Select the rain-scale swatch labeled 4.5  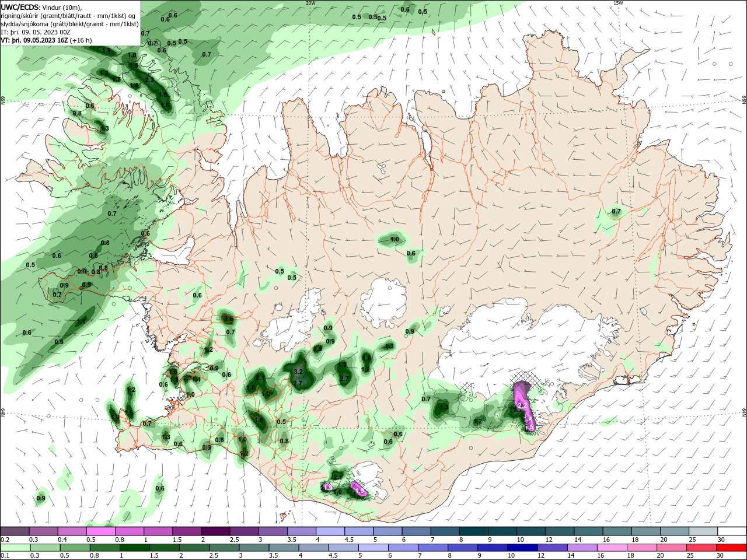tap(344, 548)
